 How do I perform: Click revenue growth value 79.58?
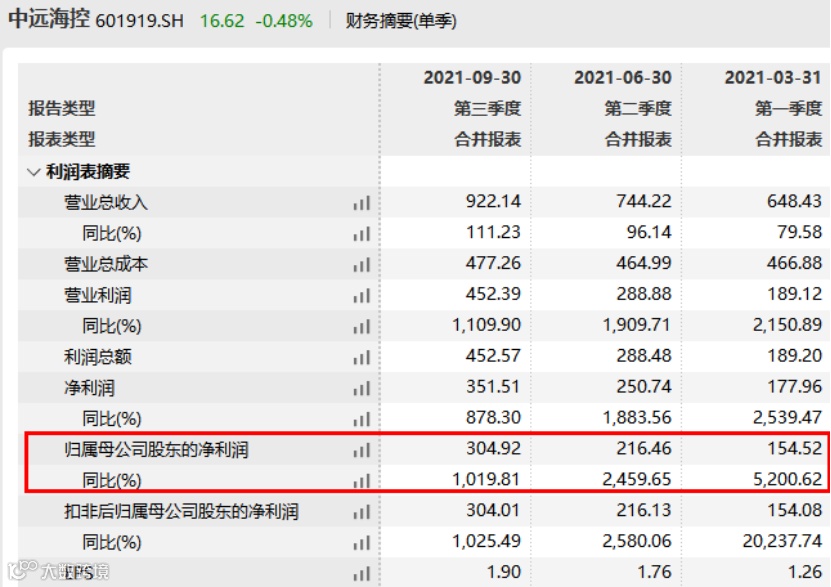pos(800,232)
